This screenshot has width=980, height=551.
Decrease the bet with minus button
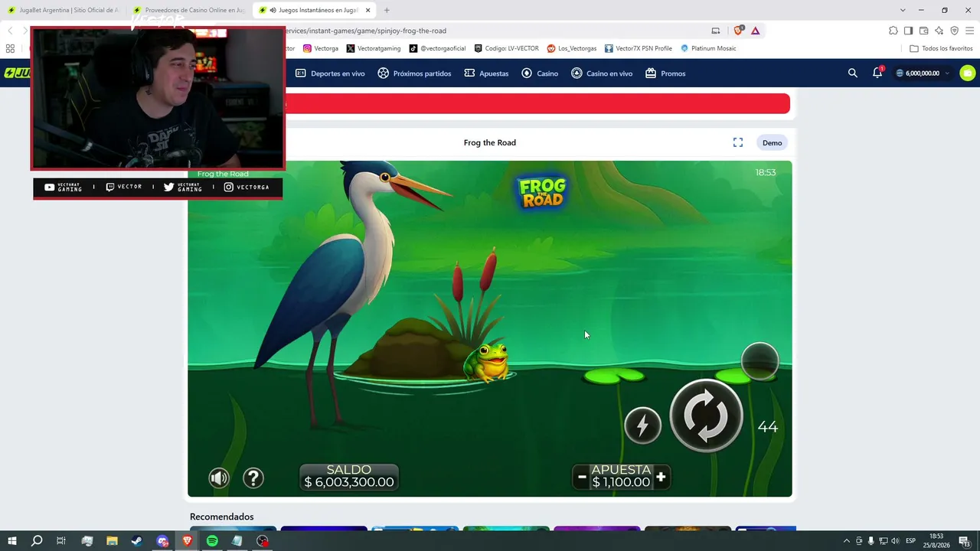tap(582, 478)
